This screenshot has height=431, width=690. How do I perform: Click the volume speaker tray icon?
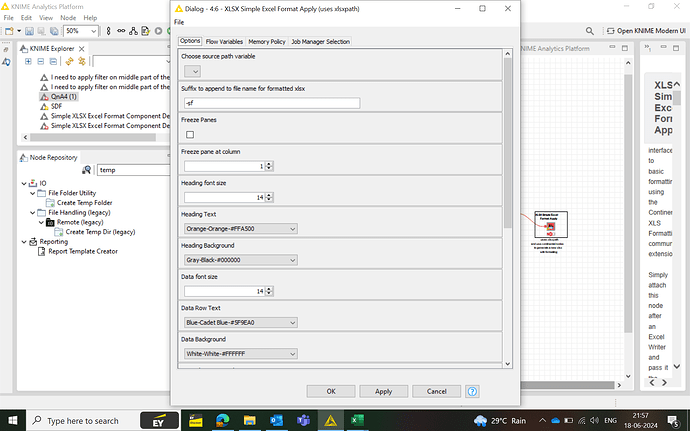click(x=595, y=421)
